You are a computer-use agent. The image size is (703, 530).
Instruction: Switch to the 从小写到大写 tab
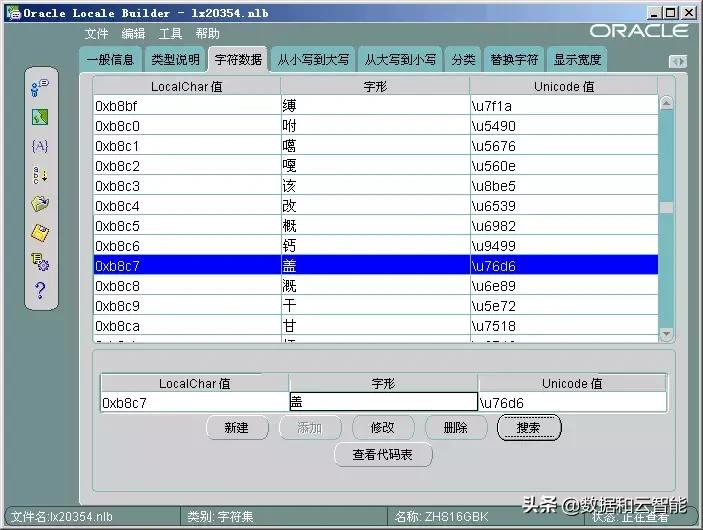[313, 59]
